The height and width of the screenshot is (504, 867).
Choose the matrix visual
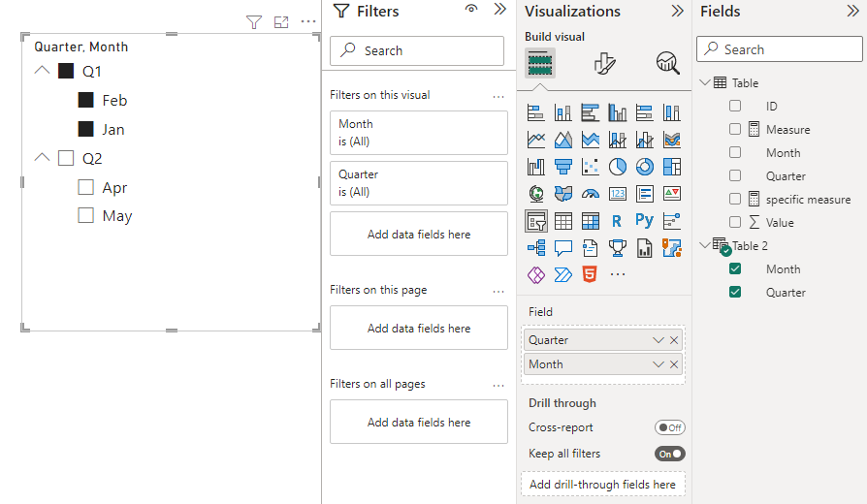pos(590,221)
